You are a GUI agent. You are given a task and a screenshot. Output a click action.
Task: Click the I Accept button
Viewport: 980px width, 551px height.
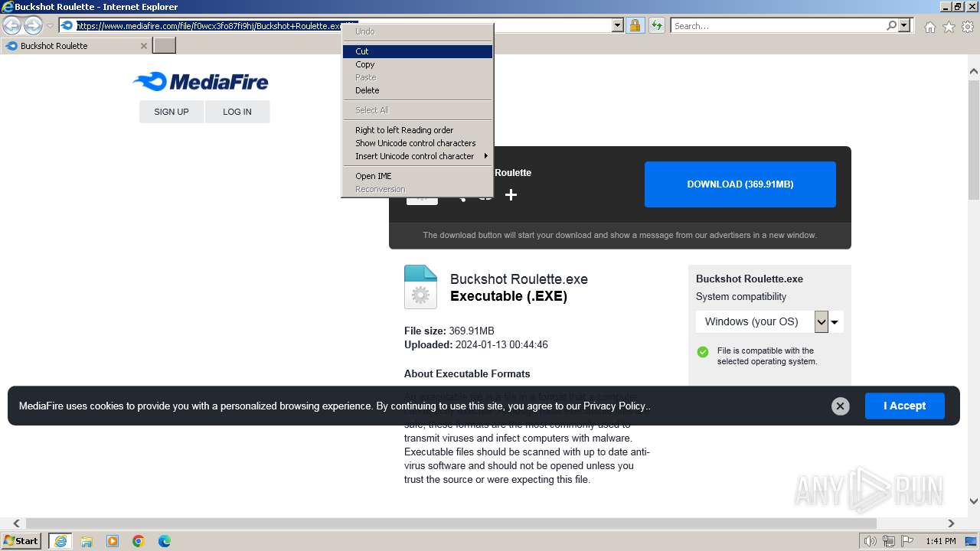pos(905,406)
